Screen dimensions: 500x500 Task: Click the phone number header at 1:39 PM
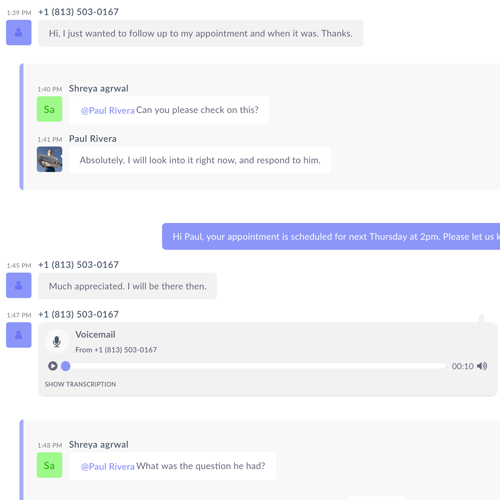click(x=78, y=12)
